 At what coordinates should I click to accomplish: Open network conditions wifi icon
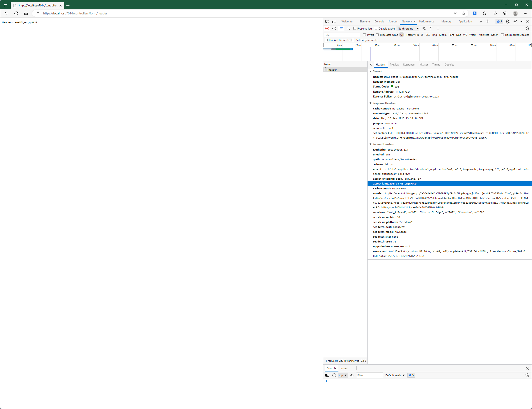pos(424,28)
